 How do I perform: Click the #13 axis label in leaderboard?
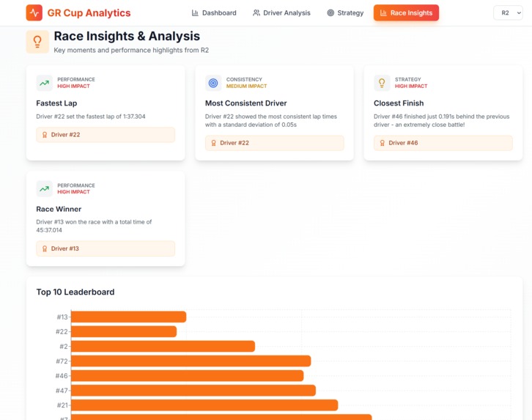(62, 317)
